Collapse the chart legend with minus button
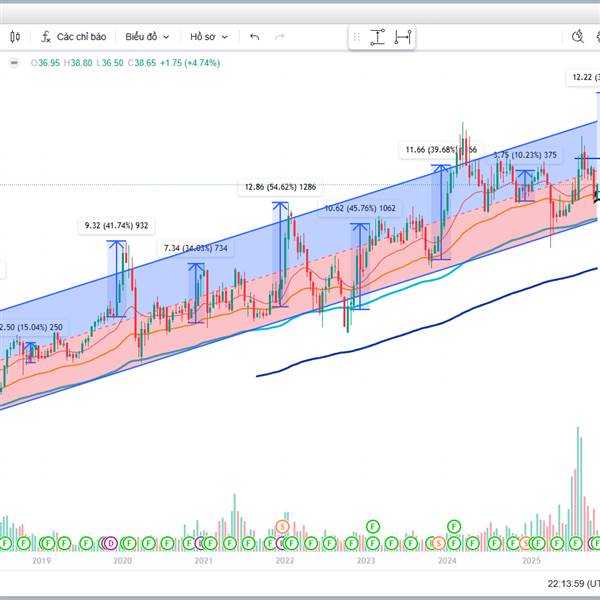 14,62
